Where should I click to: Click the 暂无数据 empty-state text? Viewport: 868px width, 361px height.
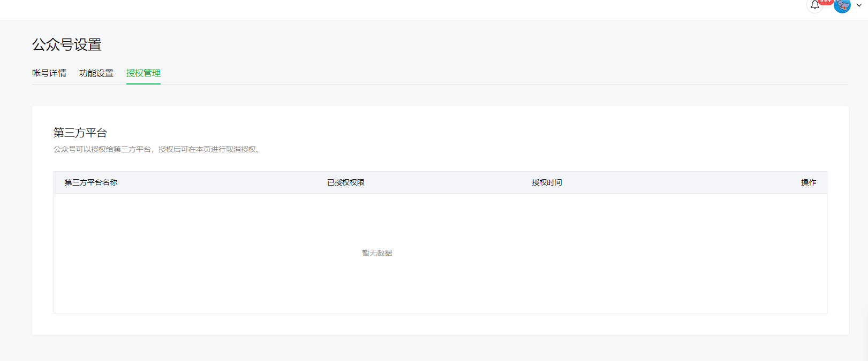click(377, 253)
